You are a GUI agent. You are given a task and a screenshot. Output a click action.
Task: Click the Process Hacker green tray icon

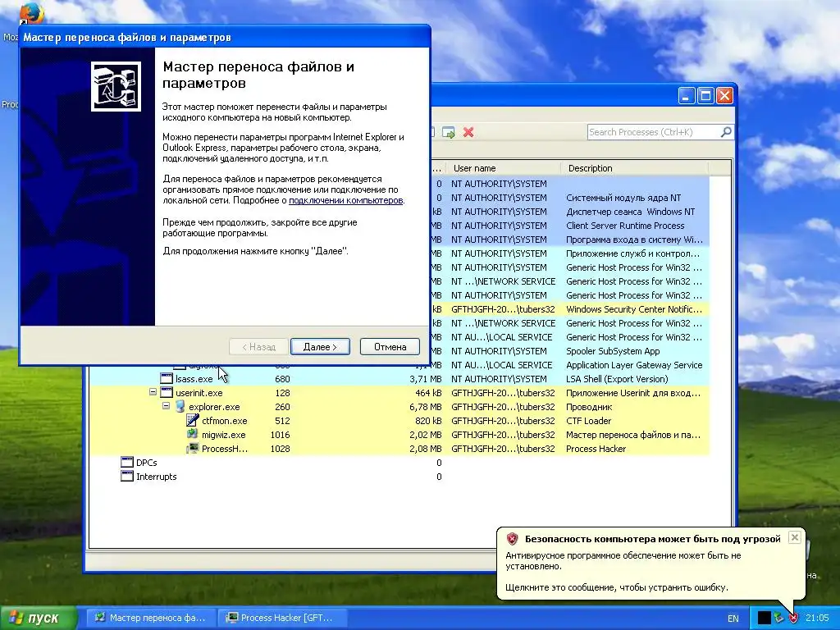tap(779, 618)
